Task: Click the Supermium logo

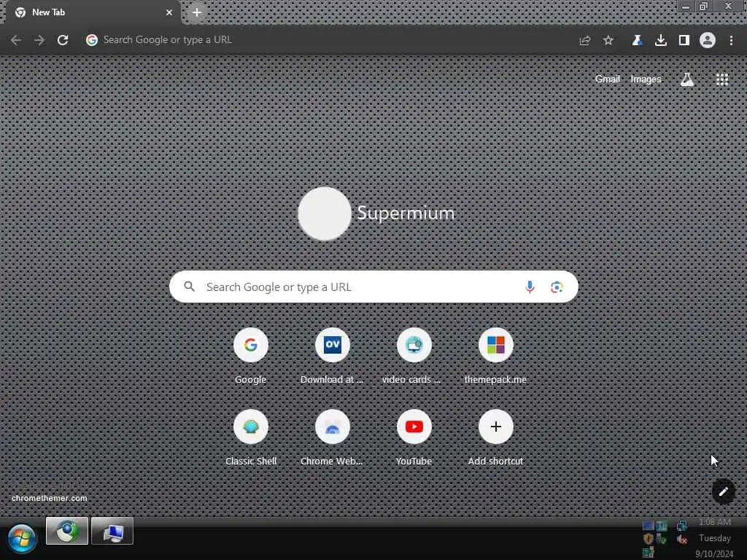Action: click(376, 214)
